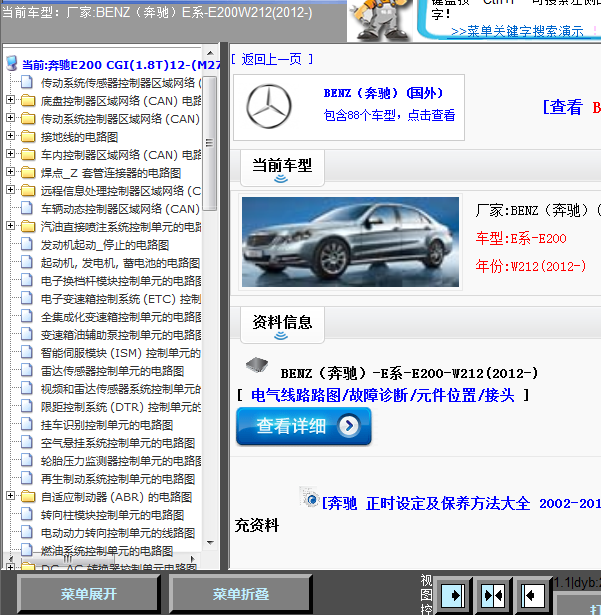This screenshot has width=601, height=615.
Task: Select 车辆动态控制器区域网络 (CAN) item
Action: coord(121,209)
